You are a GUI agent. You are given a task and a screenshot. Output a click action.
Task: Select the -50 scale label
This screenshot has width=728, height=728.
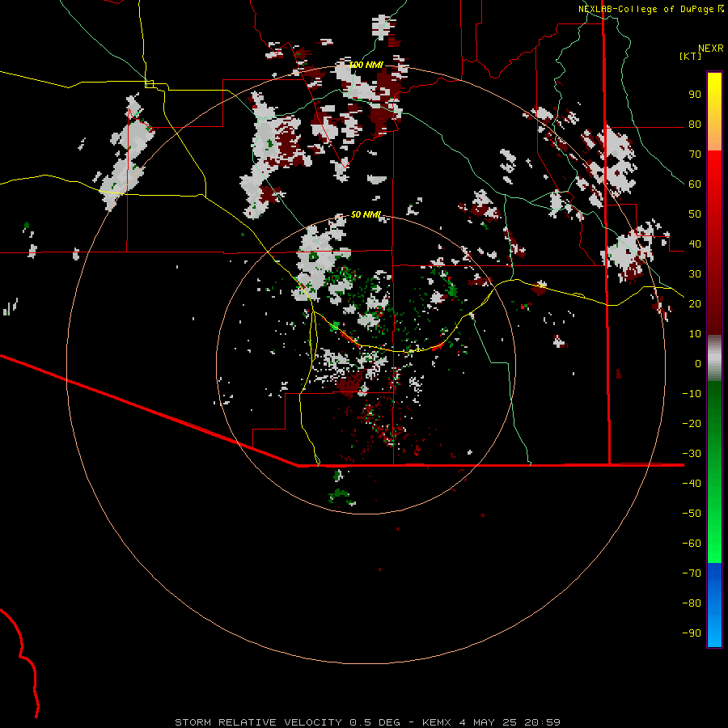click(x=692, y=514)
